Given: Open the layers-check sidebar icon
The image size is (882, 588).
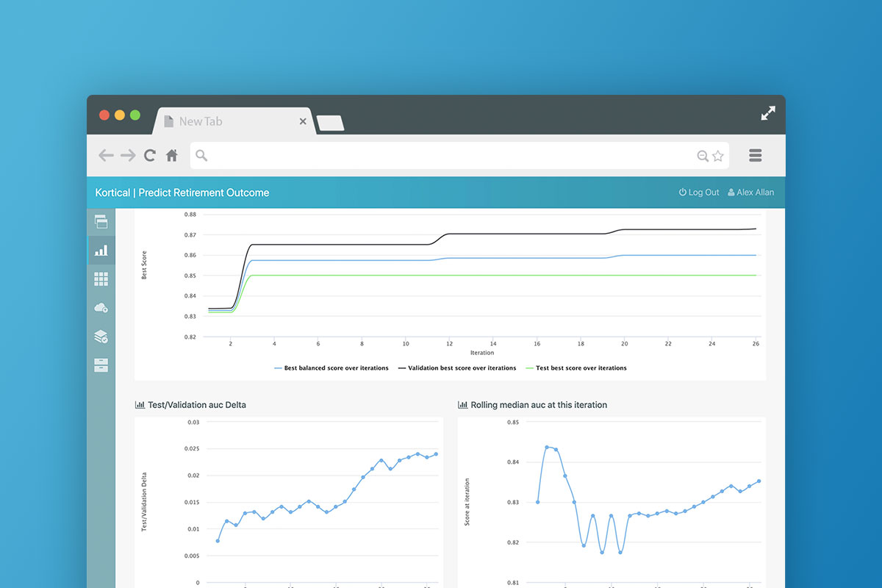Looking at the screenshot, I should 101,337.
